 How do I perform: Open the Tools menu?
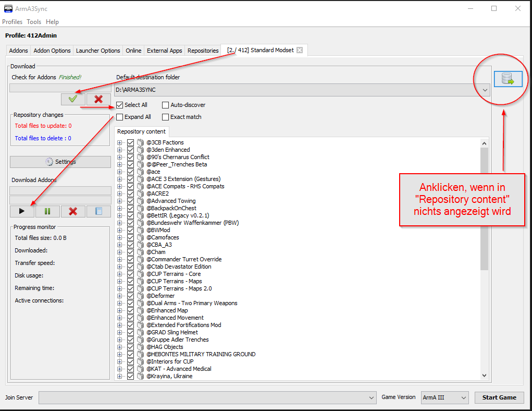[x=34, y=22]
